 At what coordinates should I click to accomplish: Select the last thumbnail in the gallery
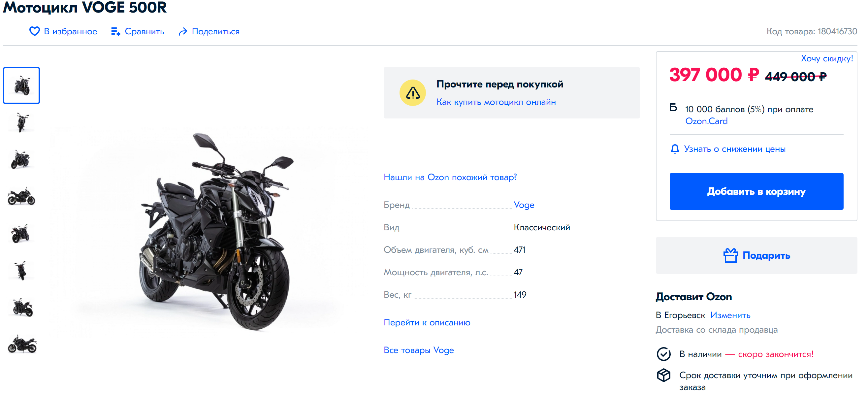(21, 344)
